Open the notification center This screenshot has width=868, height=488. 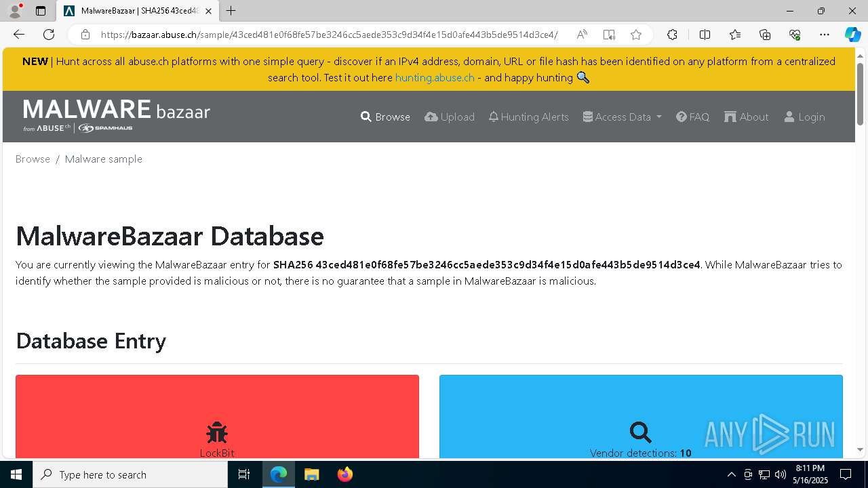pos(846,474)
